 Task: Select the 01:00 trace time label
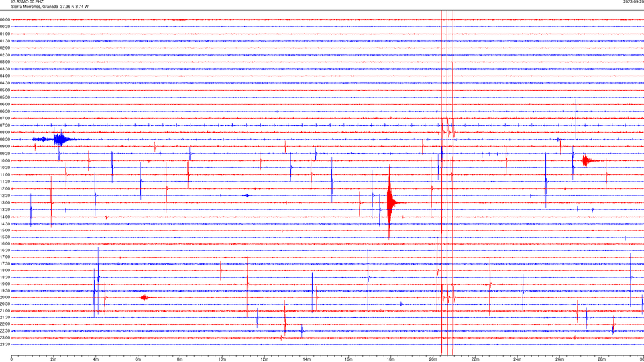[5, 34]
